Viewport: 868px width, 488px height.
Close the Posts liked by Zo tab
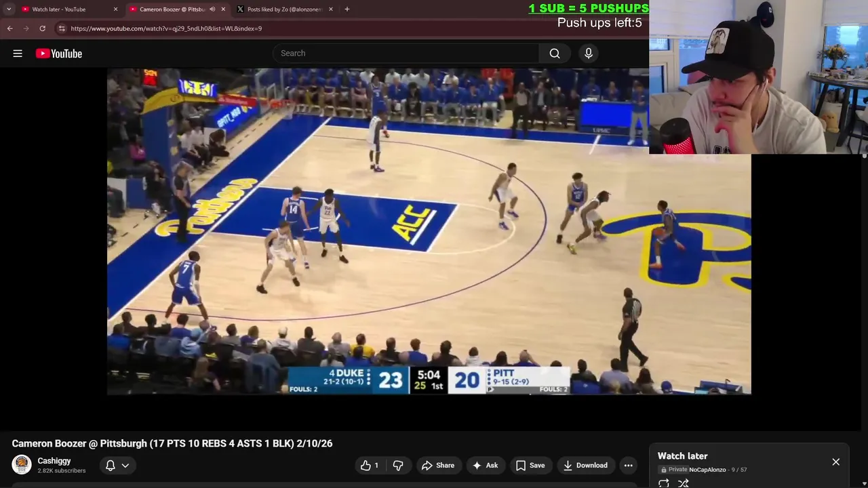pos(331,9)
